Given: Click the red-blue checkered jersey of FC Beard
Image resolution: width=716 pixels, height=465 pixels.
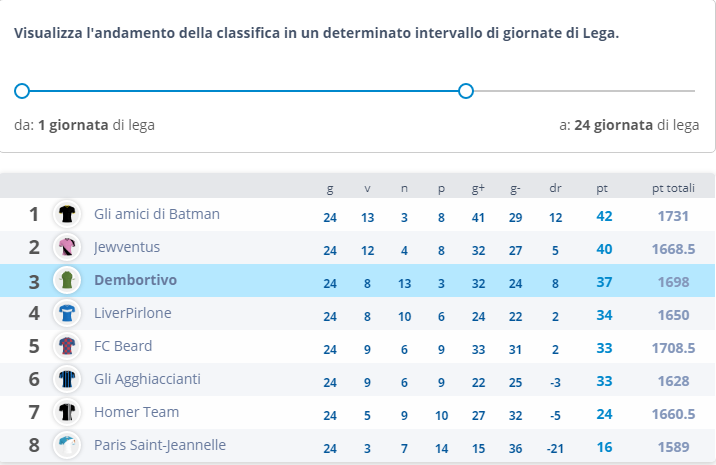Looking at the screenshot, I should tap(67, 346).
